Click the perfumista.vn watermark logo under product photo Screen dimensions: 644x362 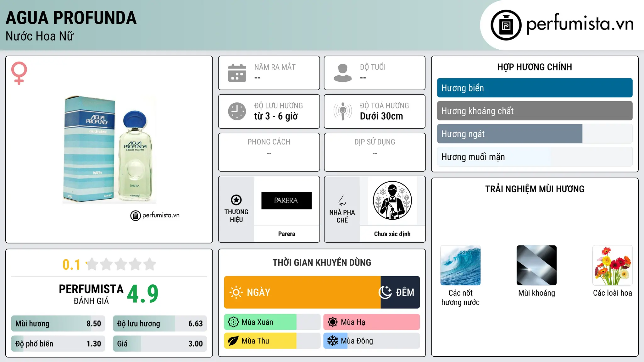click(155, 215)
